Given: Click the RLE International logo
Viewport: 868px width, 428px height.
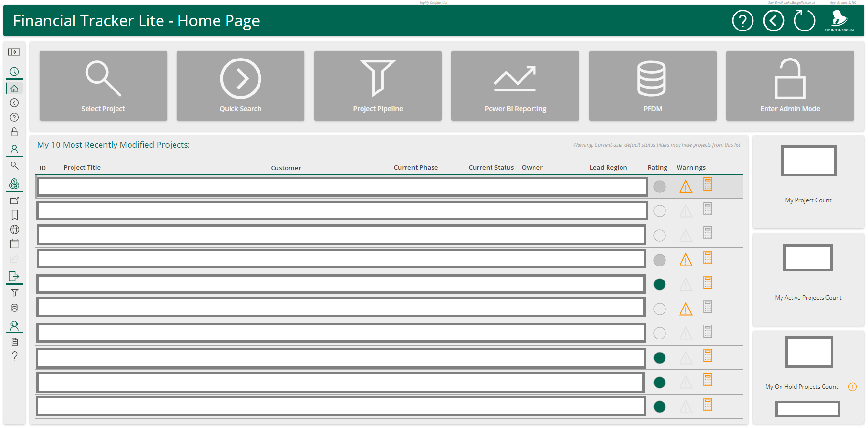Looking at the screenshot, I should pos(839,21).
